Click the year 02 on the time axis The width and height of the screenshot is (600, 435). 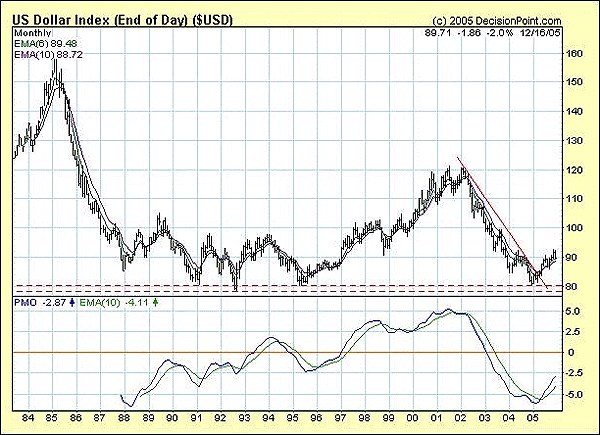(x=461, y=417)
